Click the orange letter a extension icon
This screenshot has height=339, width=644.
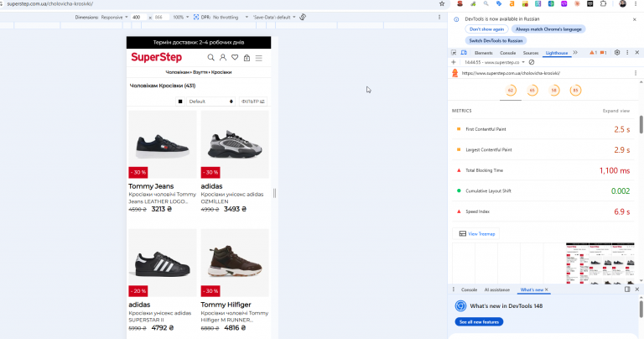coord(512,3)
